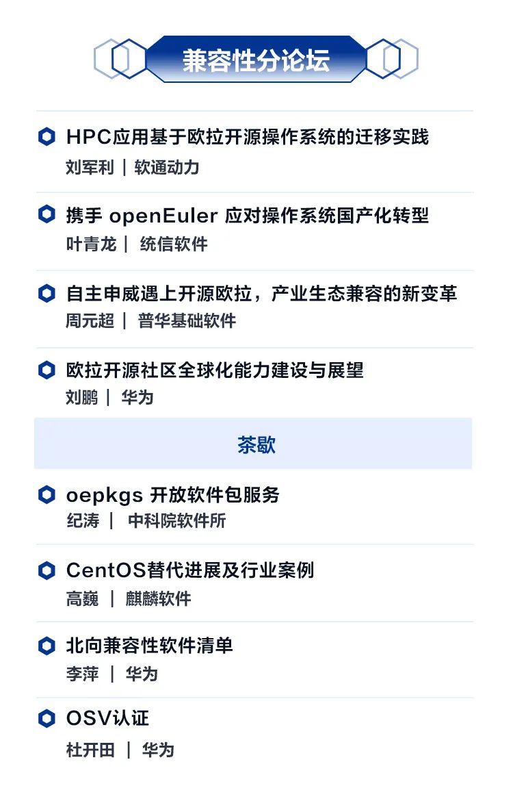513x812 pixels.
Task: Click hexagon bullet next to 欧拉开源社区全球化 talk
Action: click(x=47, y=370)
